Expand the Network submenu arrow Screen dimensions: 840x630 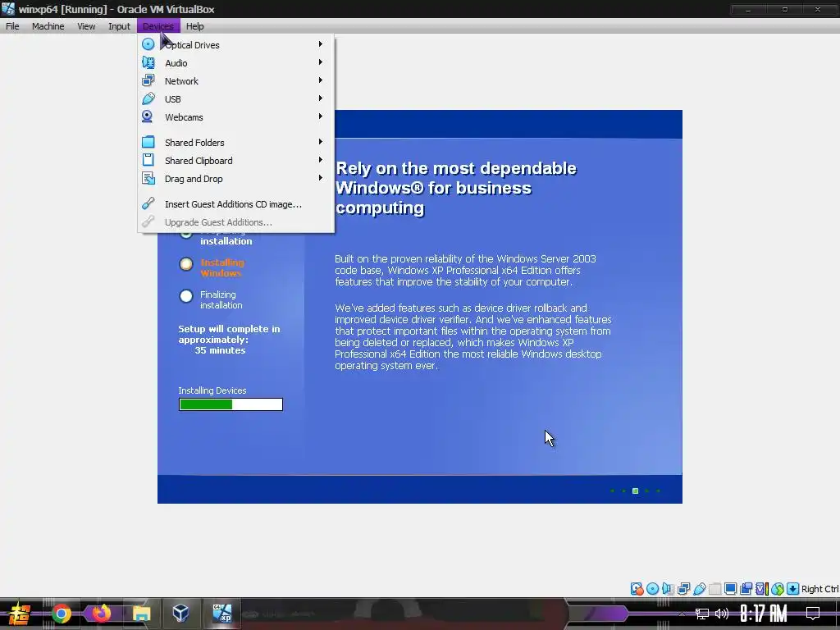pos(321,80)
